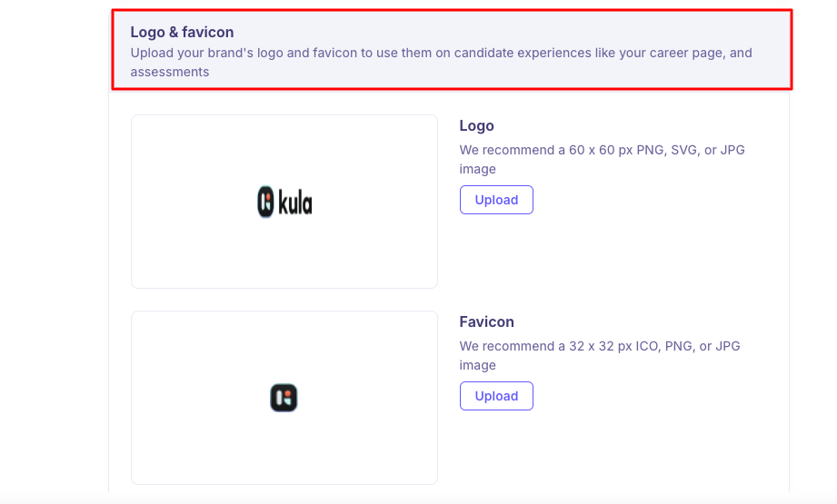Click the kula icon mark in logo preview
Image resolution: width=837 pixels, height=504 pixels.
tap(265, 202)
